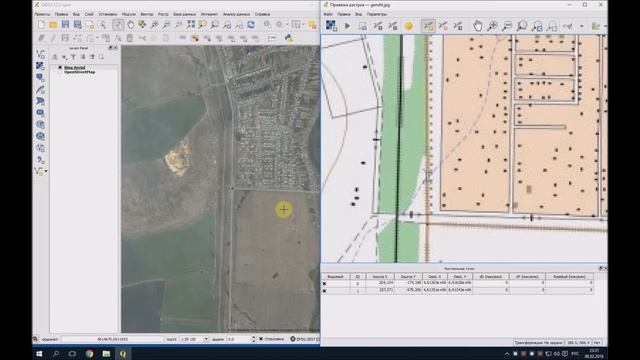Click the Windows Start button

pos(39,353)
